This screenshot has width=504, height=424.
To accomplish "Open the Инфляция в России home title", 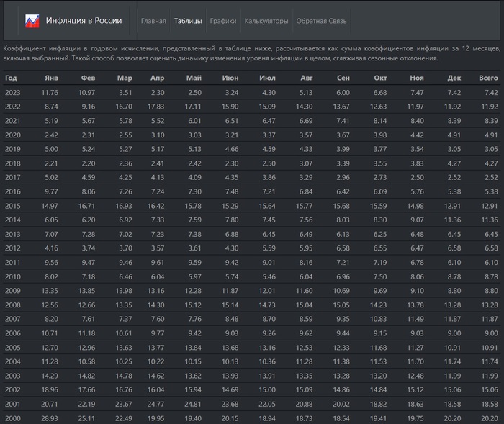I will [83, 21].
